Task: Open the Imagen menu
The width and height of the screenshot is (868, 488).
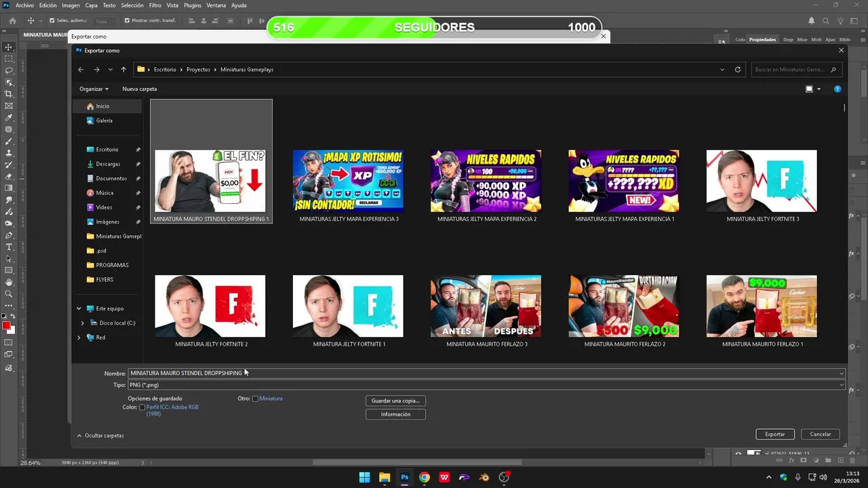Action: tap(71, 5)
